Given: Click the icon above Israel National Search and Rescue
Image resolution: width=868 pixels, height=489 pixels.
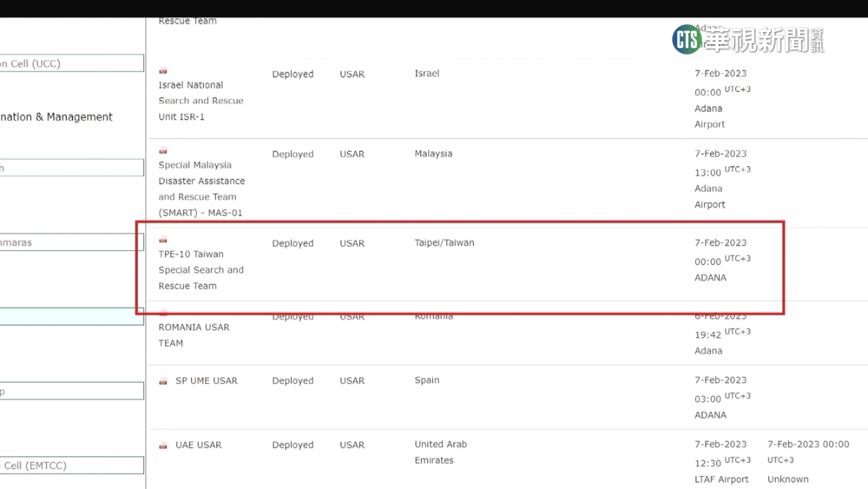Looking at the screenshot, I should (163, 71).
